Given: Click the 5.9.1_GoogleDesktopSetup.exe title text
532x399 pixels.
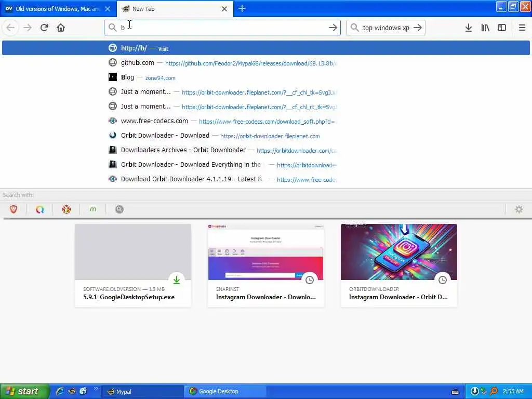Looking at the screenshot, I should tap(129, 297).
